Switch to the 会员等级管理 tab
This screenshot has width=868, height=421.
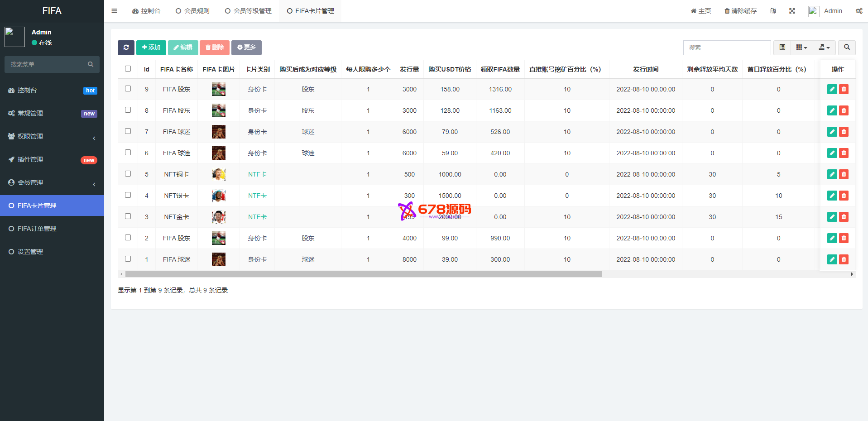click(x=248, y=11)
